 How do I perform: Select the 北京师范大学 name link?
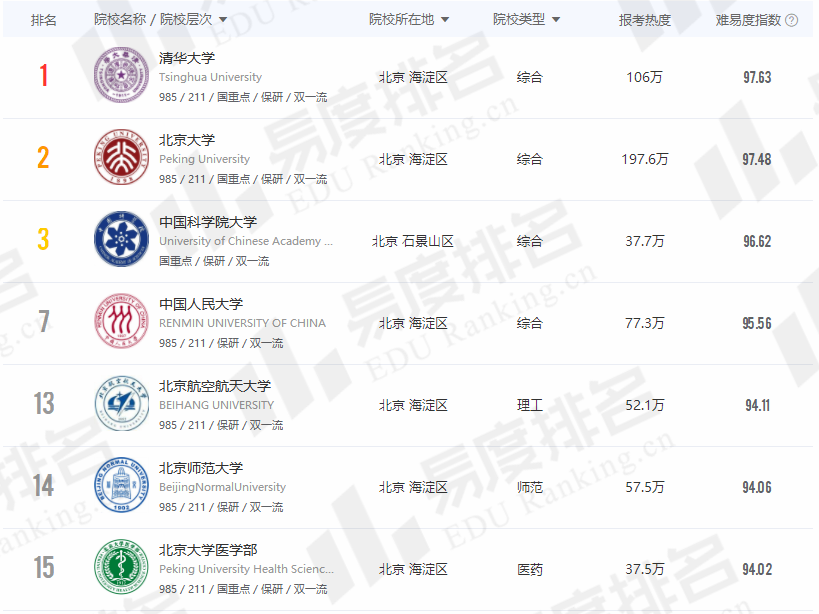pyautogui.click(x=201, y=468)
